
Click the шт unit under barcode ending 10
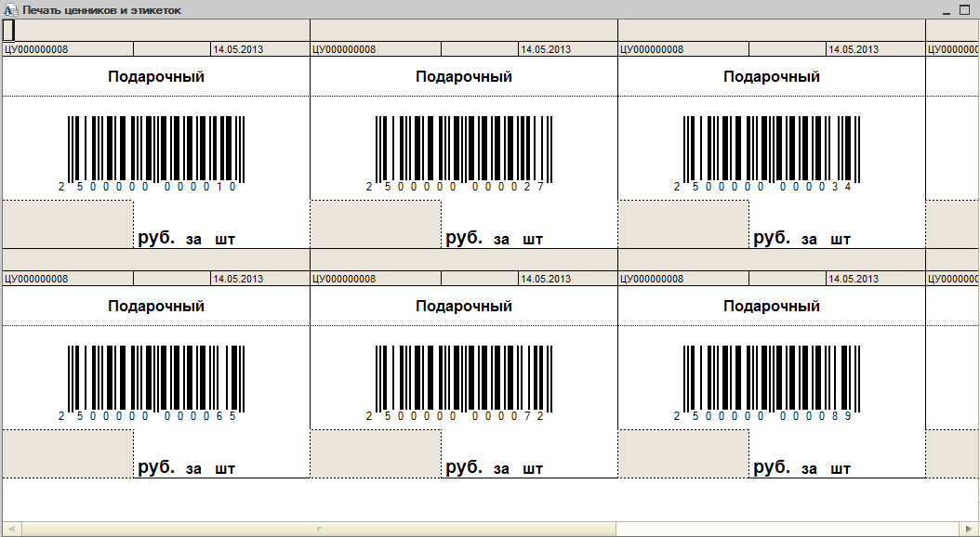[225, 239]
